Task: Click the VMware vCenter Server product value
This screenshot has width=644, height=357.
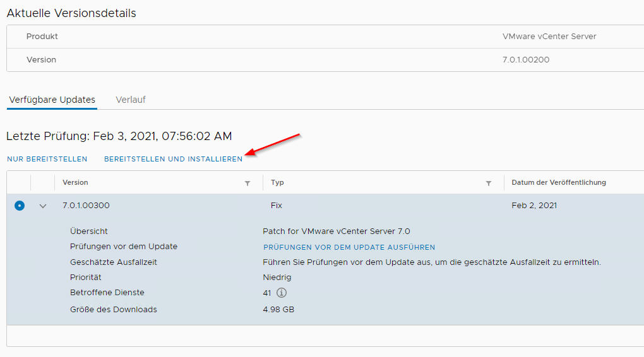Action: click(549, 37)
